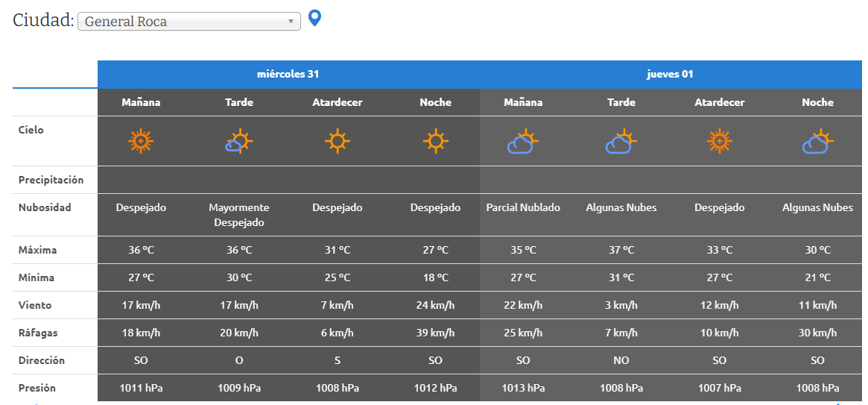
Task: Click the 1011 hPa pressure value
Action: click(x=141, y=389)
